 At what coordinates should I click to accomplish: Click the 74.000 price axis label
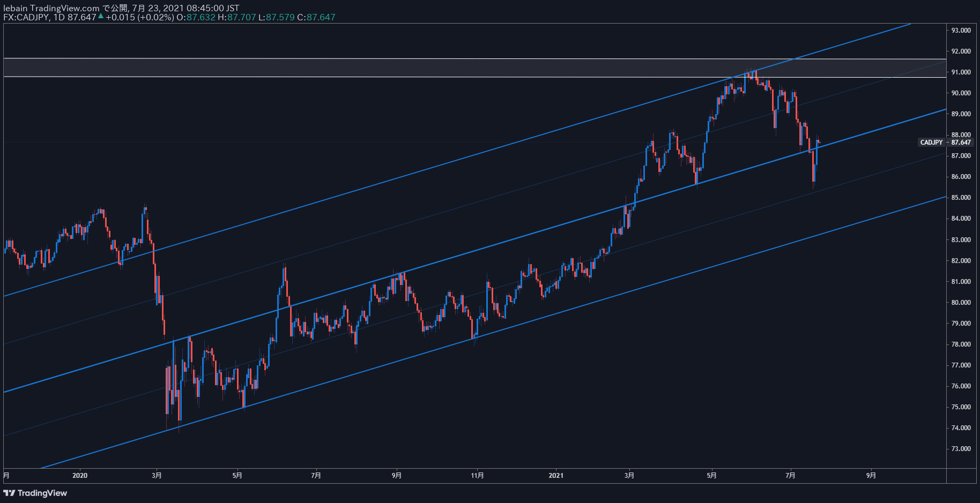pyautogui.click(x=961, y=428)
